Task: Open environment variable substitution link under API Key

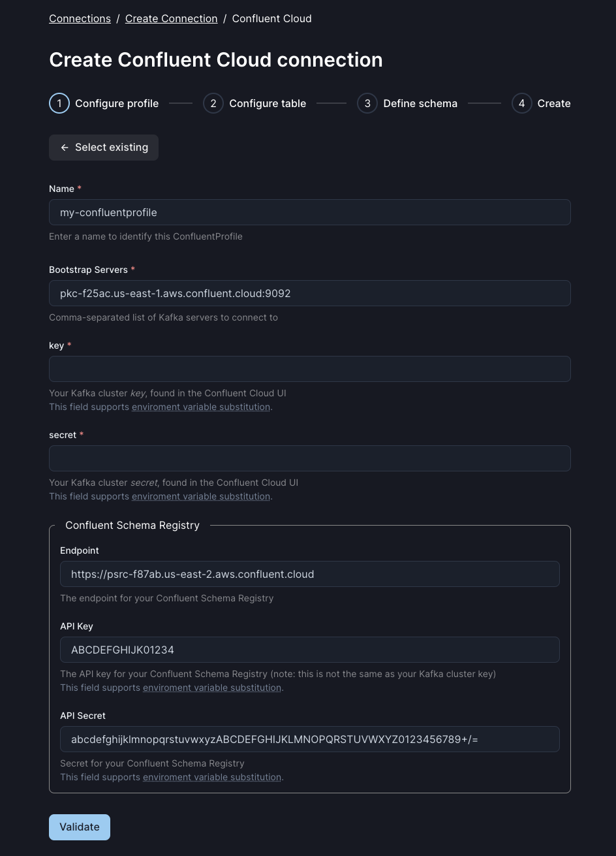Action: point(212,688)
